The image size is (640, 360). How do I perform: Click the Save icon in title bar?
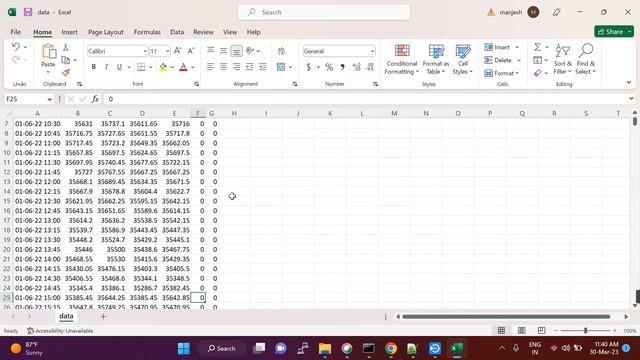tap(28, 12)
